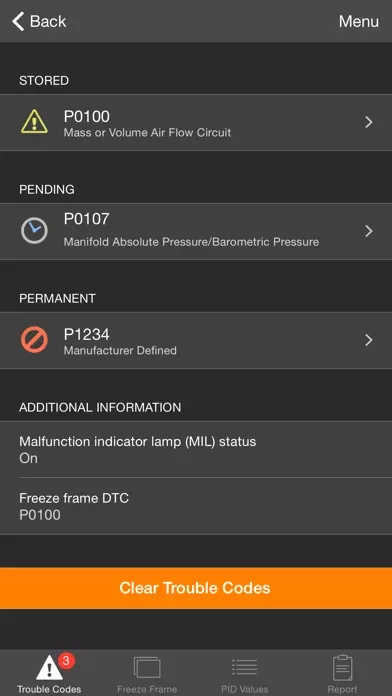Tap the orange Clear Trouble Codes button
392x696 pixels.
click(196, 588)
